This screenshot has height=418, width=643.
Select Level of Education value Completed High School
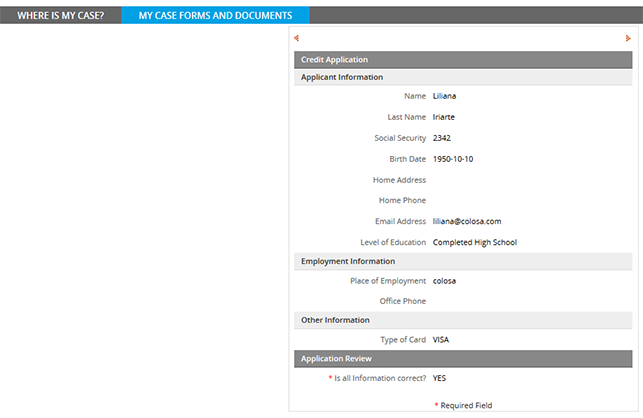pos(475,242)
